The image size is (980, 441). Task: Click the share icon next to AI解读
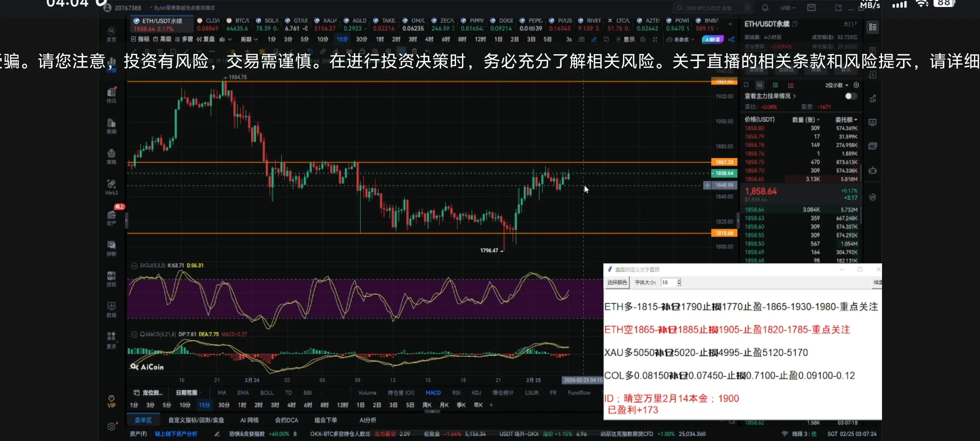[x=731, y=39]
